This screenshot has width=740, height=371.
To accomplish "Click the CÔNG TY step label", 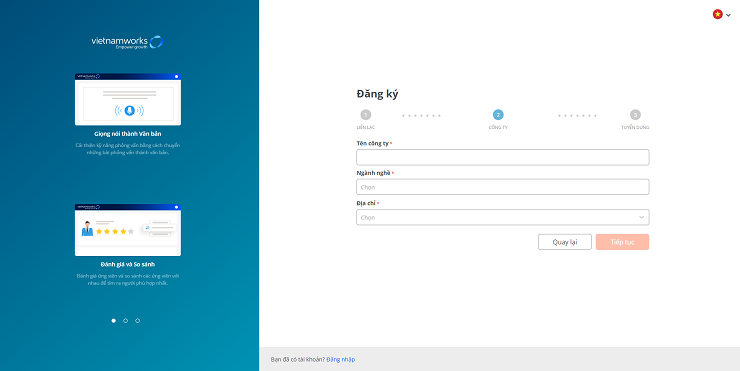I will point(498,127).
